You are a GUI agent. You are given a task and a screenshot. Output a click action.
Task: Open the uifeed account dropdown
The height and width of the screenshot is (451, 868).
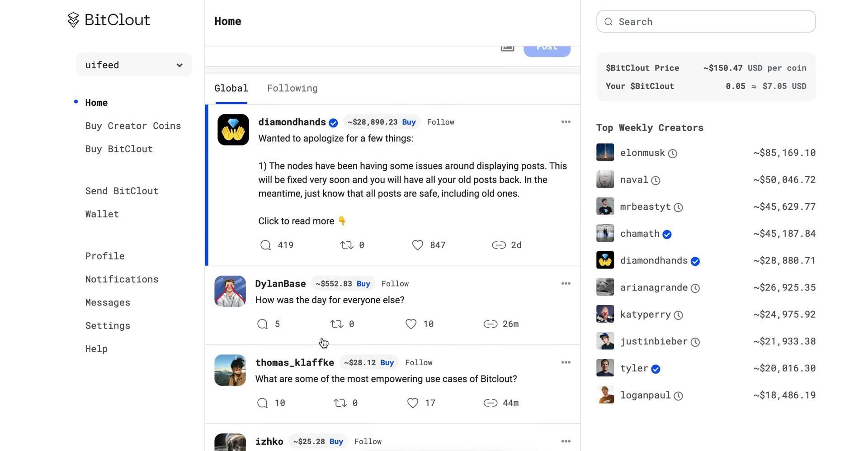pyautogui.click(x=134, y=65)
